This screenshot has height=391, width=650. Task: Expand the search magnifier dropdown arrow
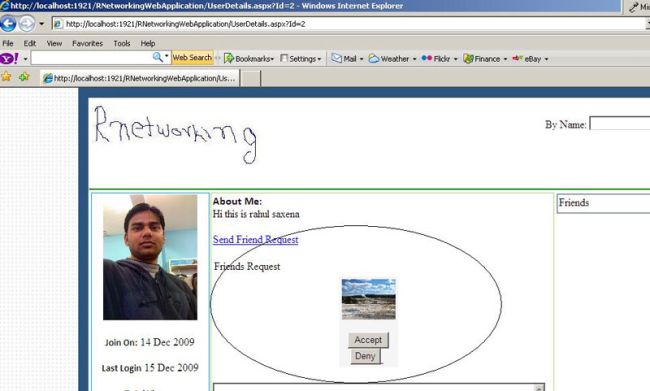(167, 56)
